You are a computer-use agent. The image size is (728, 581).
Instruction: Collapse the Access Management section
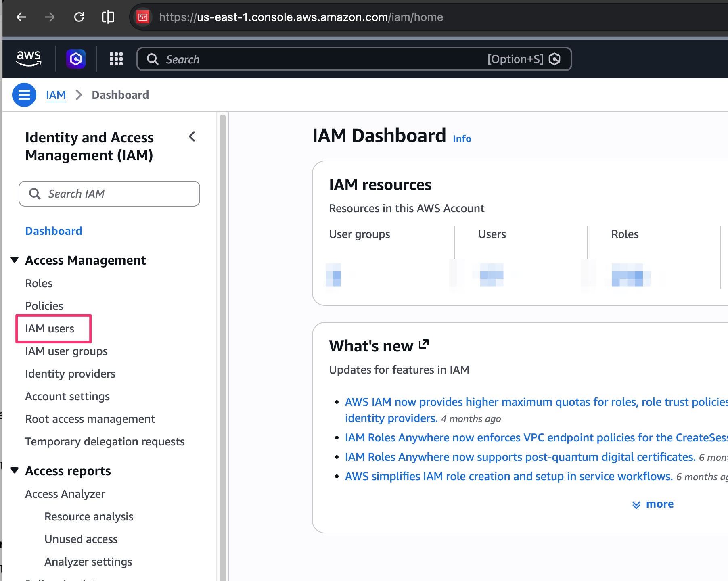coord(15,260)
